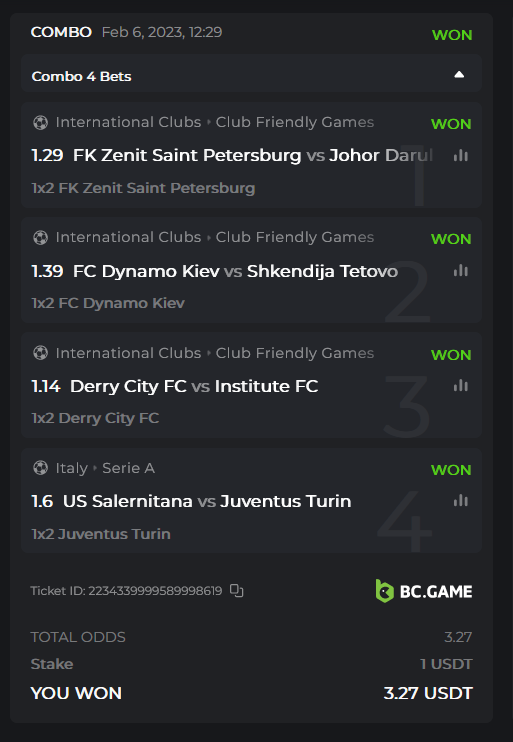Open statistics icon for Dynamo Kiev match
Screen dimensions: 513x742
pyautogui.click(x=460, y=271)
